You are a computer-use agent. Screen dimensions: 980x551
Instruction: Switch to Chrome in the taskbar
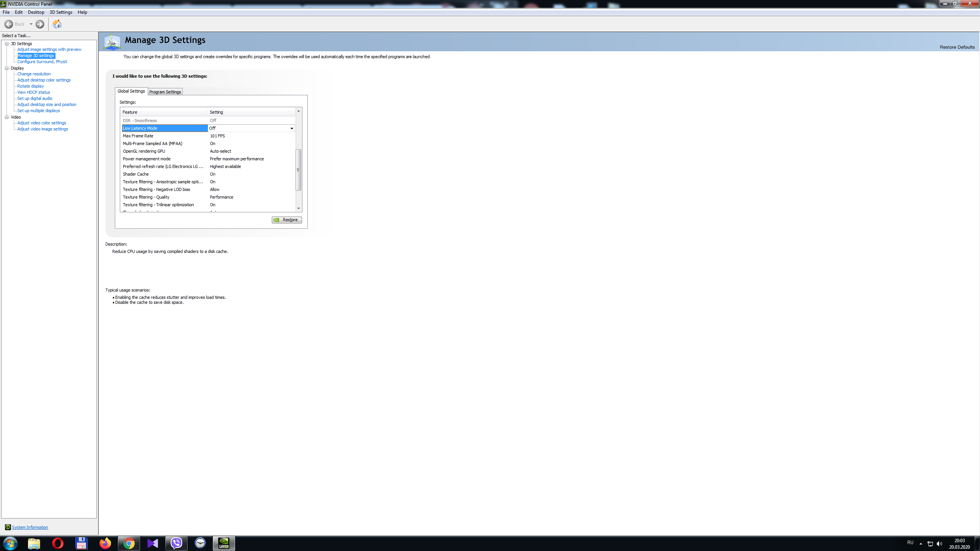tap(129, 543)
